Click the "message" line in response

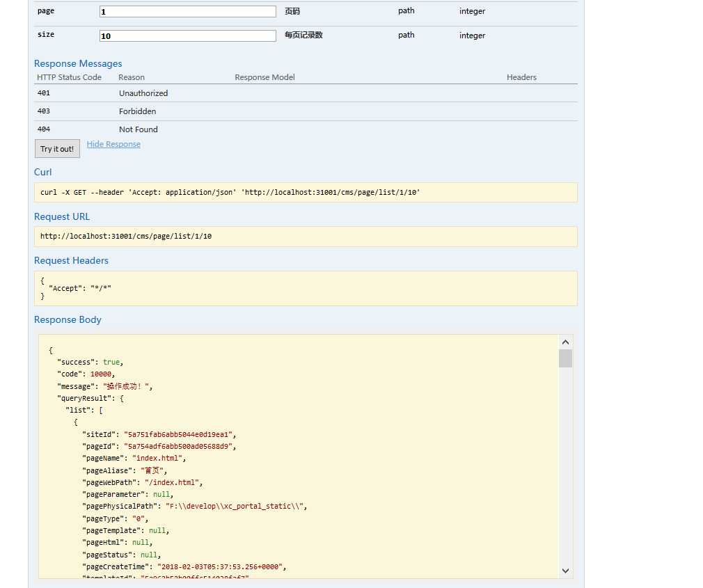pyautogui.click(x=105, y=386)
